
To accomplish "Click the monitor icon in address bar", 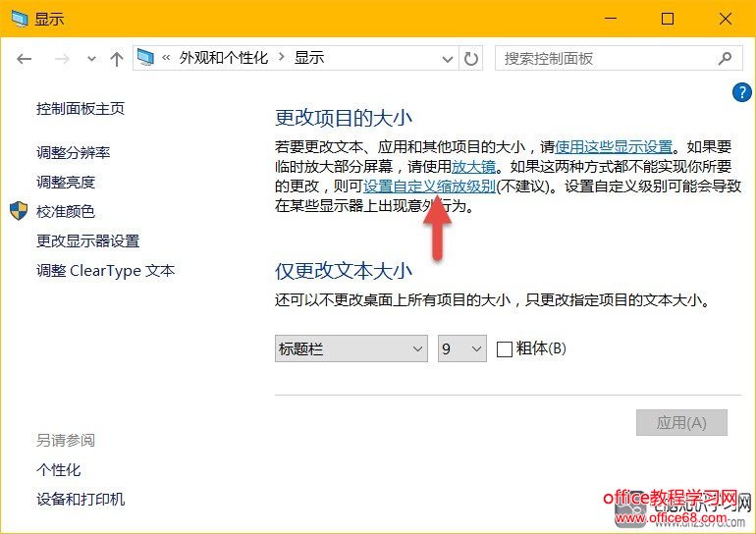I will (x=145, y=58).
